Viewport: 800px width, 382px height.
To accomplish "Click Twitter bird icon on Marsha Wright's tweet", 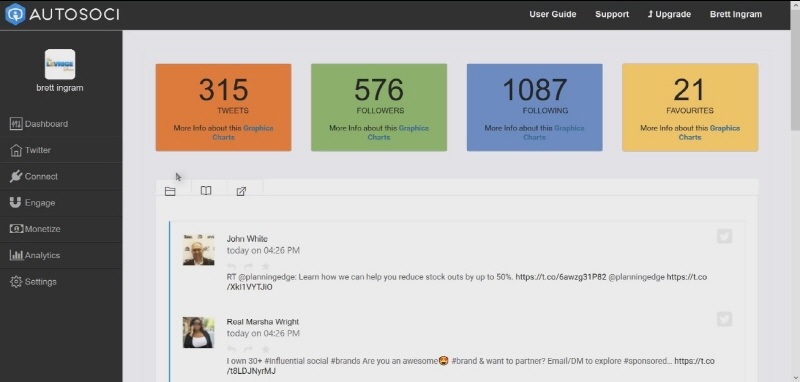I will [x=724, y=319].
